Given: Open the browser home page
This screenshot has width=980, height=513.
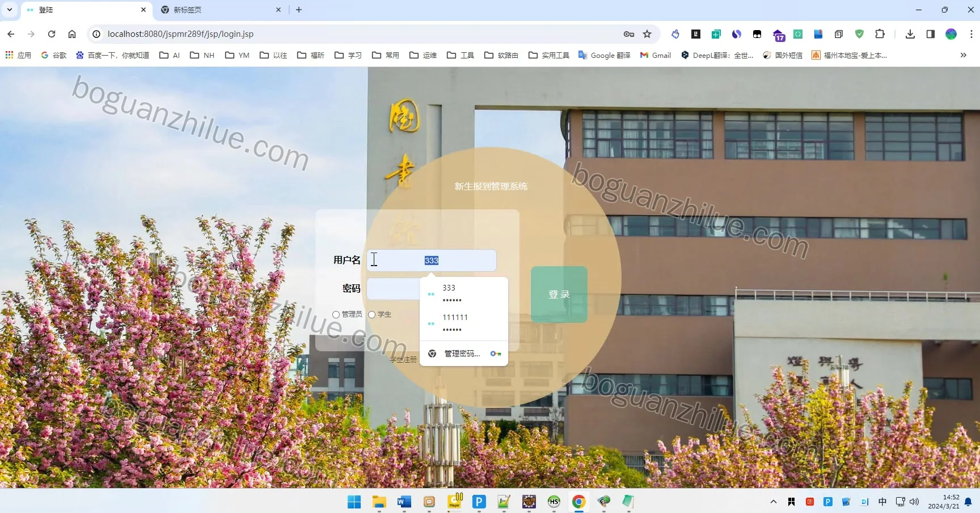Looking at the screenshot, I should pos(72,34).
